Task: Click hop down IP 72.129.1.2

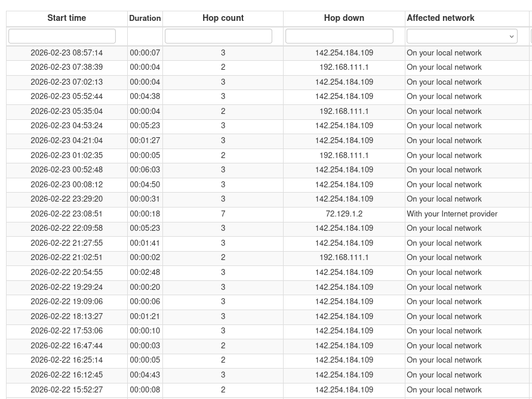Action: [344, 214]
